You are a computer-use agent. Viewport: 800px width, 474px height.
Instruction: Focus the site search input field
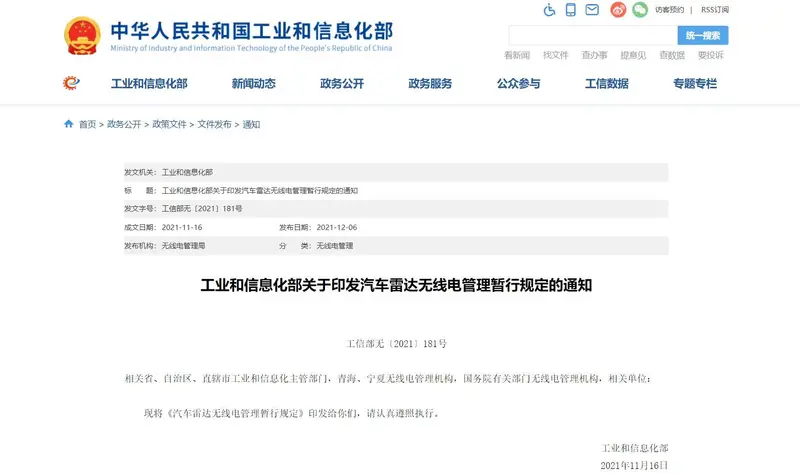click(x=593, y=35)
